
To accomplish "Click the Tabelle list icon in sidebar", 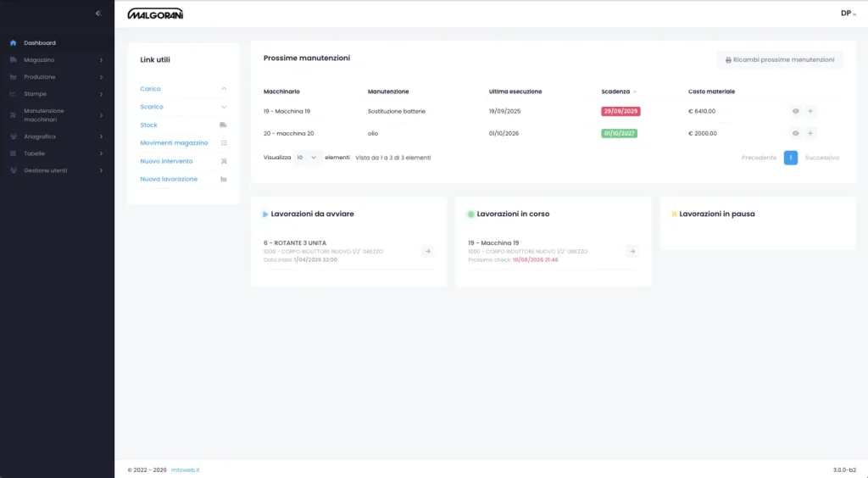I will [x=14, y=153].
